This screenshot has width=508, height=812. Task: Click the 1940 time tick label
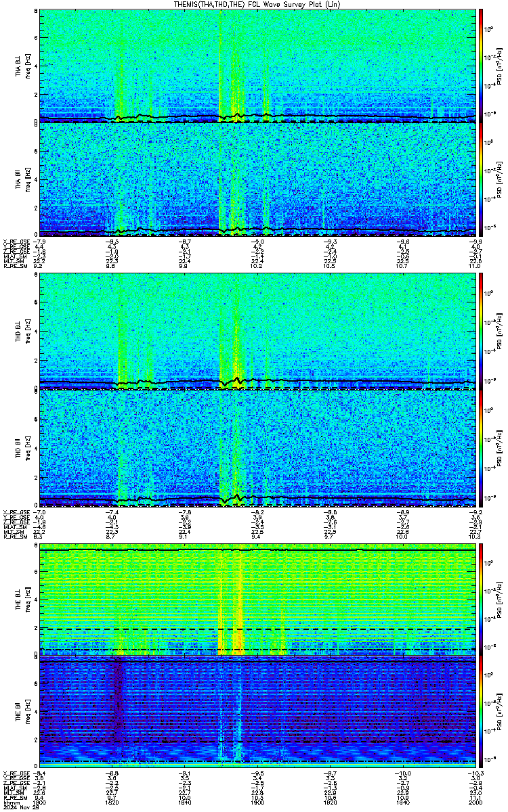point(402,803)
